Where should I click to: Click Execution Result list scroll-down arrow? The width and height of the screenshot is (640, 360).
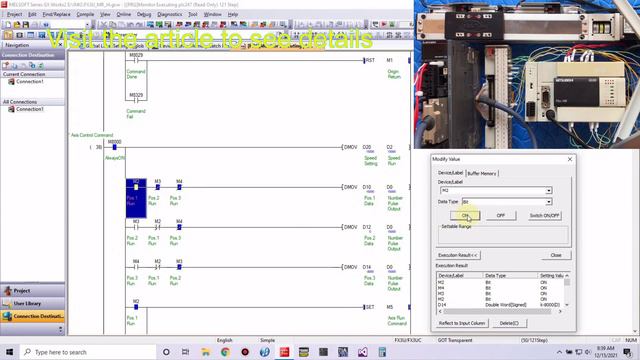tap(567, 305)
